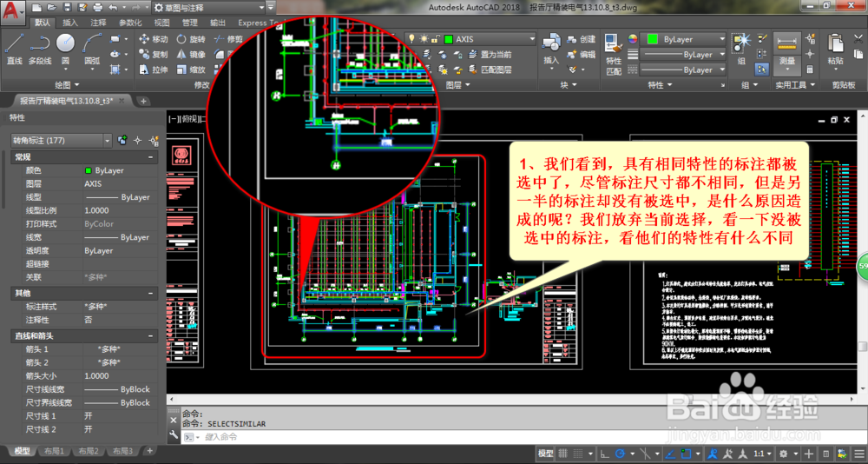Select the 圆 (Circle) tool
Screen dimensions: 868x464
coord(65,49)
